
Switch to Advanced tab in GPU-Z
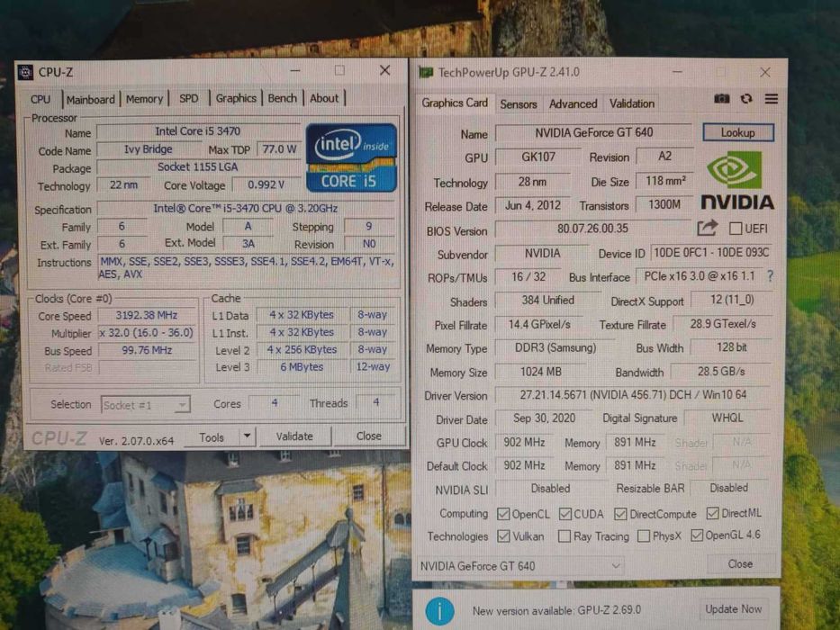(573, 103)
